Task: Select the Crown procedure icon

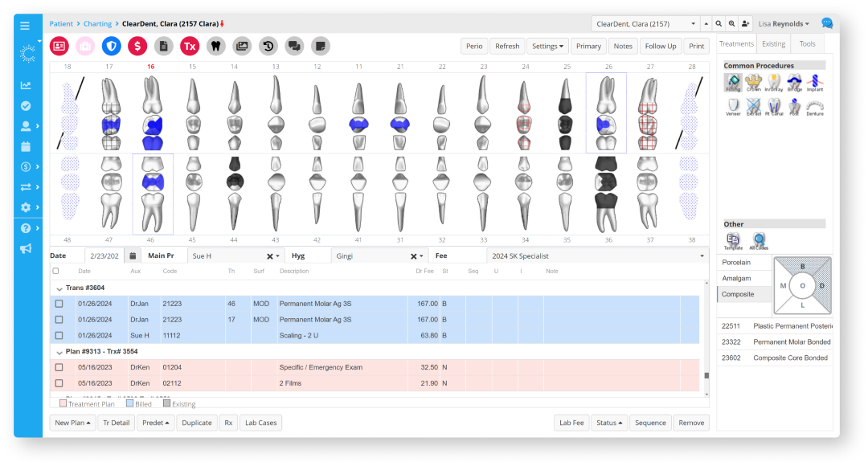Action: (x=753, y=80)
